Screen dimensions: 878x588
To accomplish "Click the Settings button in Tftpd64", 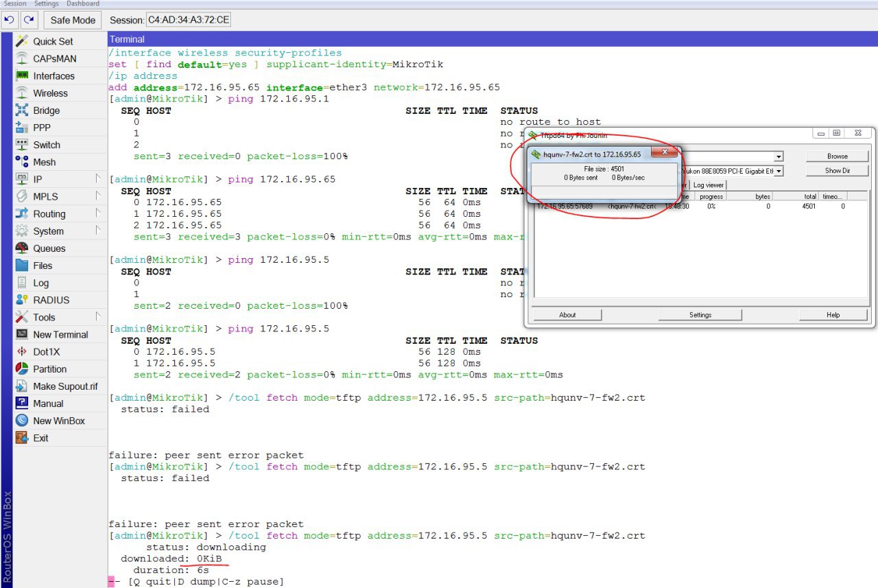I will point(700,315).
